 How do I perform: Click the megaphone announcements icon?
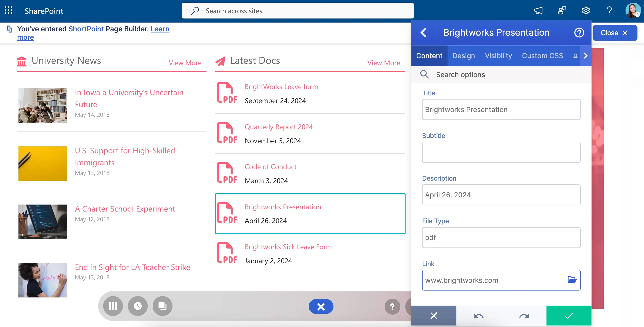pyautogui.click(x=538, y=11)
